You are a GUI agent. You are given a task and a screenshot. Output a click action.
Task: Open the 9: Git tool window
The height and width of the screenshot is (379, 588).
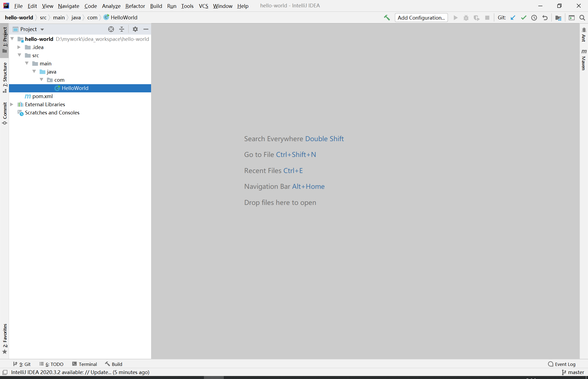click(22, 364)
